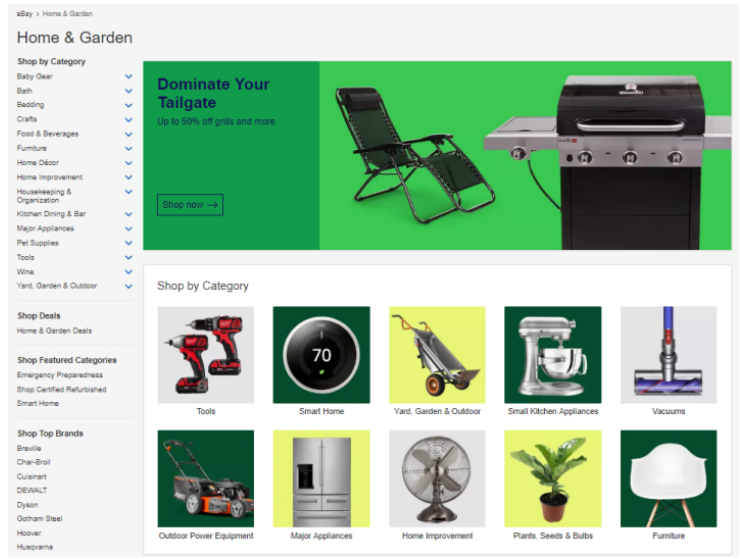Open the Plants, Seeds & Bulbs thumbnail
The width and height of the screenshot is (740, 559).
(x=553, y=479)
